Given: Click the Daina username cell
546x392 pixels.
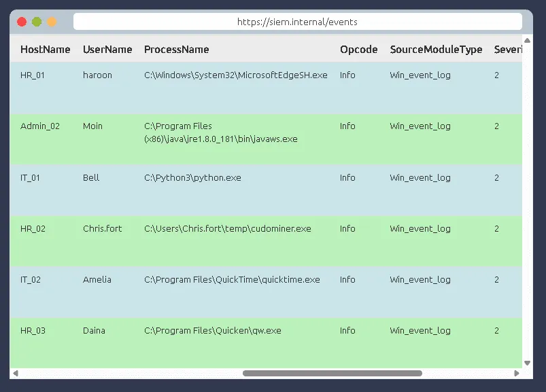Looking at the screenshot, I should point(94,331).
